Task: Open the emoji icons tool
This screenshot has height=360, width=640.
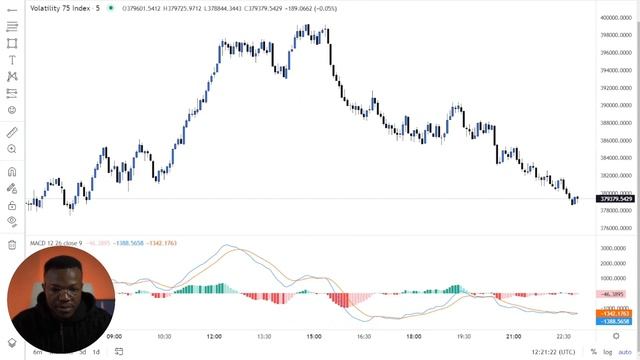Action: point(12,110)
